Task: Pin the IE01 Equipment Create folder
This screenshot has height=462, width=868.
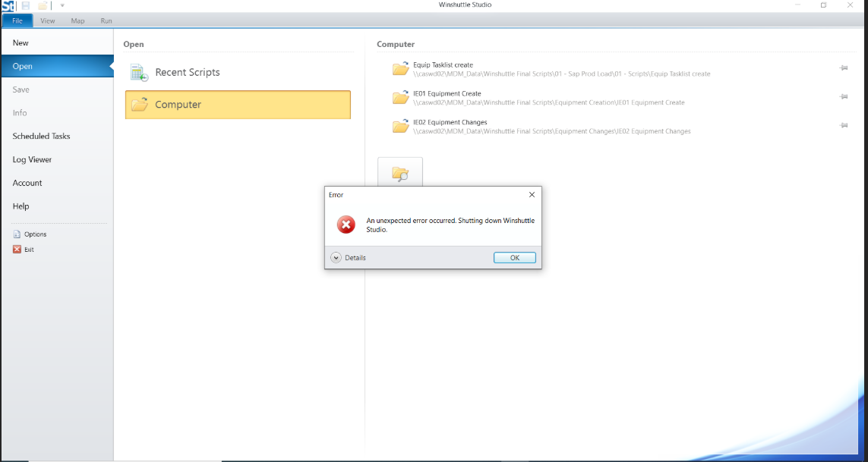Action: click(x=844, y=97)
